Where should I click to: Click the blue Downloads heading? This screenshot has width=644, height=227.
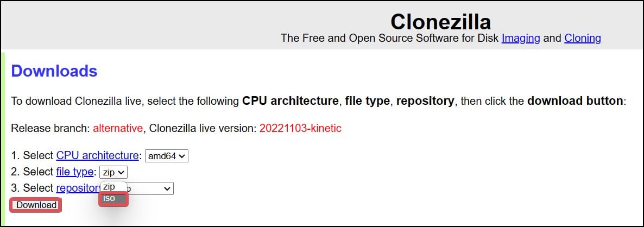point(54,71)
